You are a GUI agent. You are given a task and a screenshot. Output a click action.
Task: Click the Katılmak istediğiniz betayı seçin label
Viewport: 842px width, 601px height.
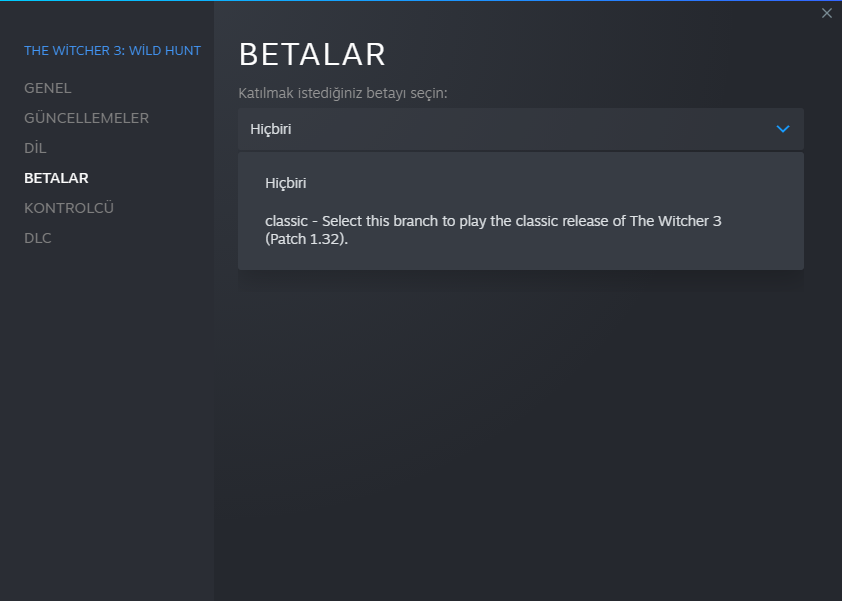tap(342, 93)
